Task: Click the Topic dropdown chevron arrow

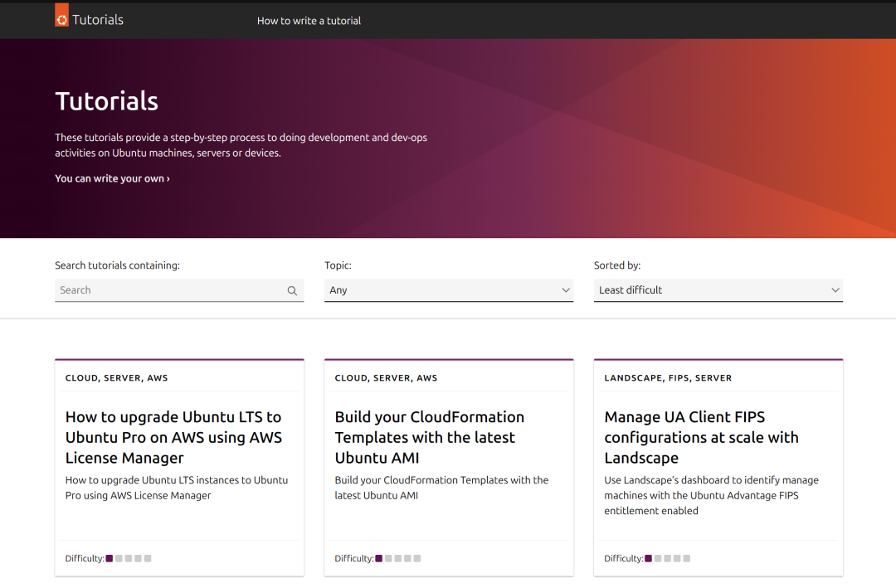Action: click(566, 290)
